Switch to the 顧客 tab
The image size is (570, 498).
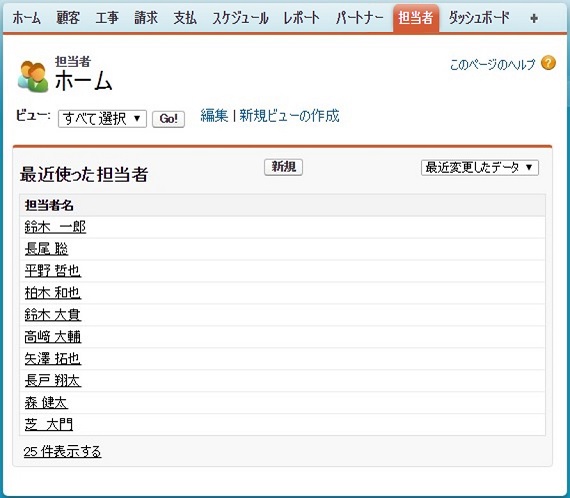(x=68, y=18)
